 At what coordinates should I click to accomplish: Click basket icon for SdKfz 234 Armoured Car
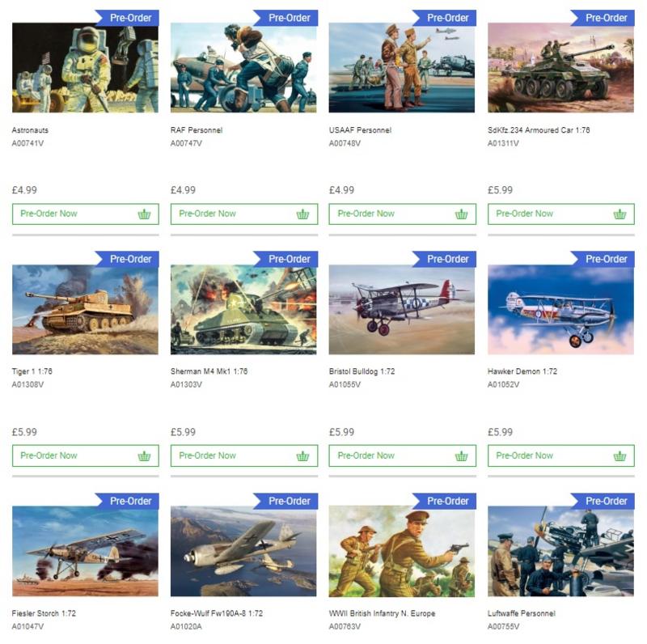click(x=620, y=214)
